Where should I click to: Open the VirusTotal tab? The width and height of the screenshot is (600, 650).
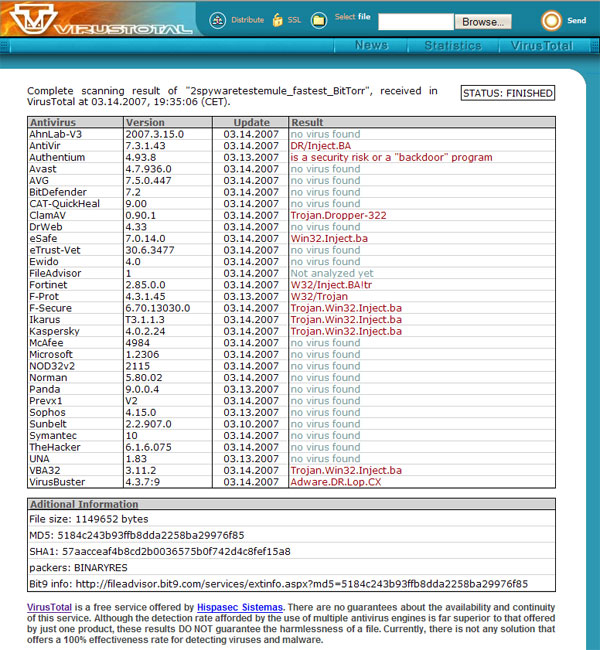click(542, 46)
